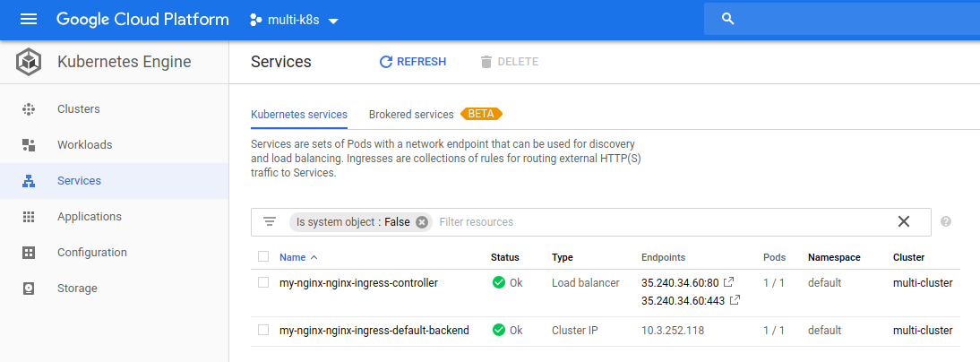Image resolution: width=980 pixels, height=362 pixels.
Task: Click the Applications grid icon
Action: [29, 217]
